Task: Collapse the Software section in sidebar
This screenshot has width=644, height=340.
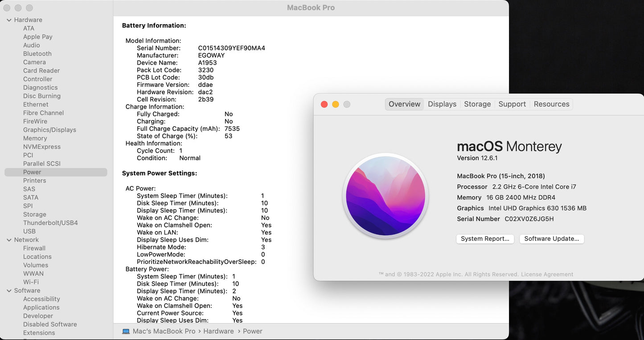Action: [x=9, y=291]
